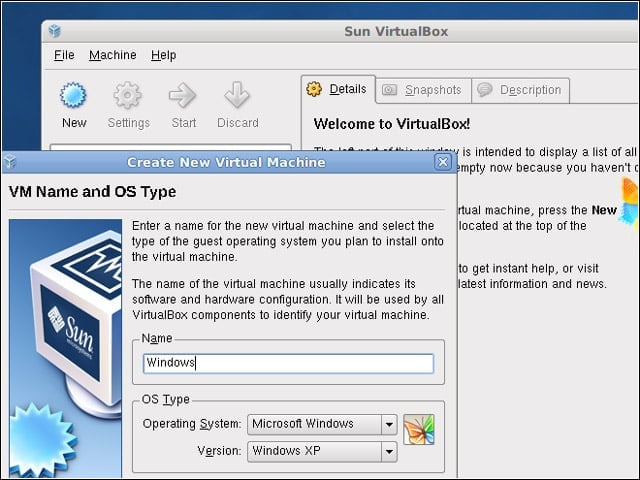The height and width of the screenshot is (480, 640).
Task: Open the Operating System dropdown
Action: (322, 424)
